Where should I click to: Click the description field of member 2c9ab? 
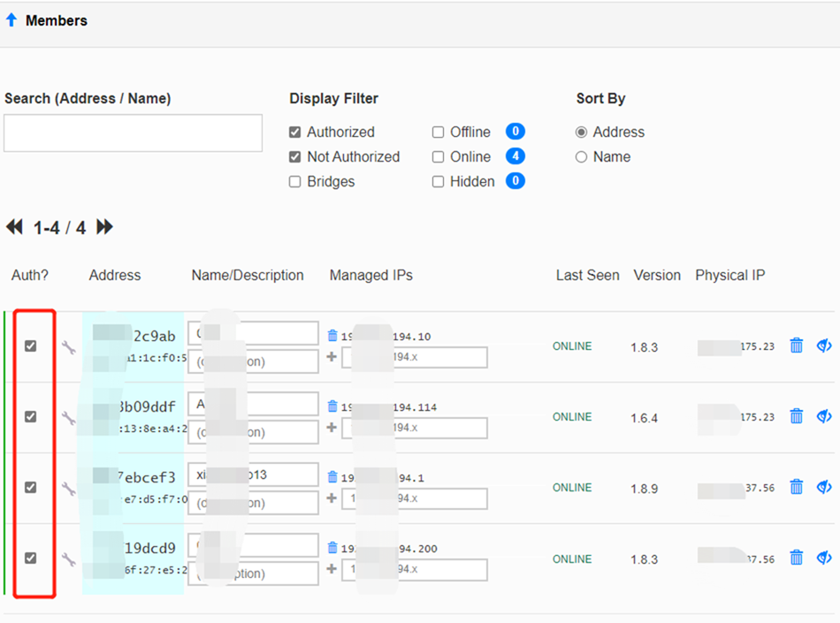pos(254,361)
